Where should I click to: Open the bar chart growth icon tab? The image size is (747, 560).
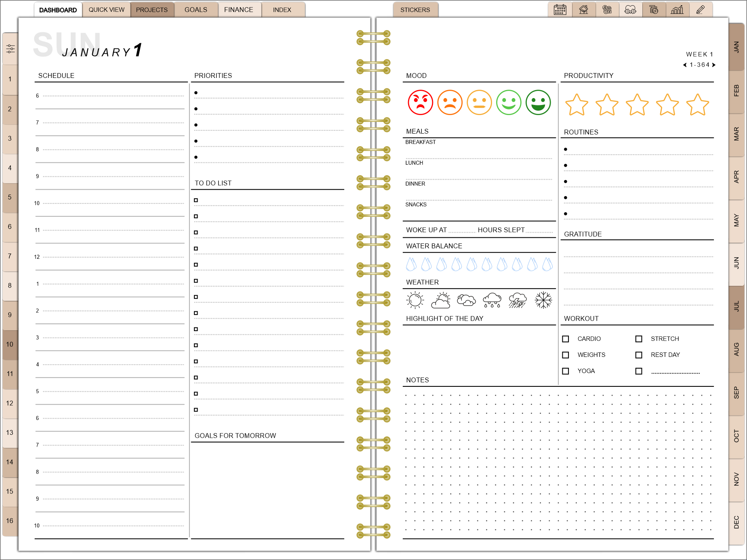pos(677,10)
